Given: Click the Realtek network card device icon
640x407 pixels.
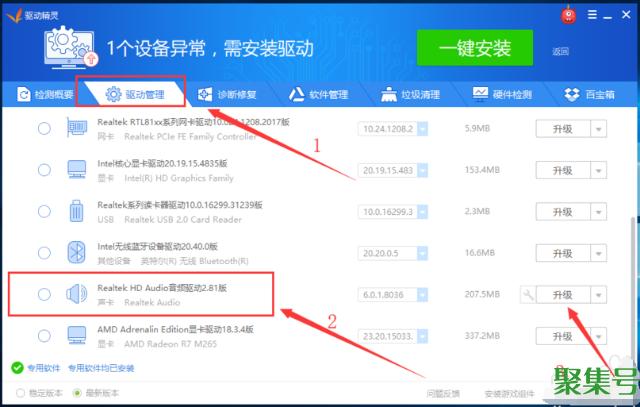Looking at the screenshot, I should click(x=77, y=128).
